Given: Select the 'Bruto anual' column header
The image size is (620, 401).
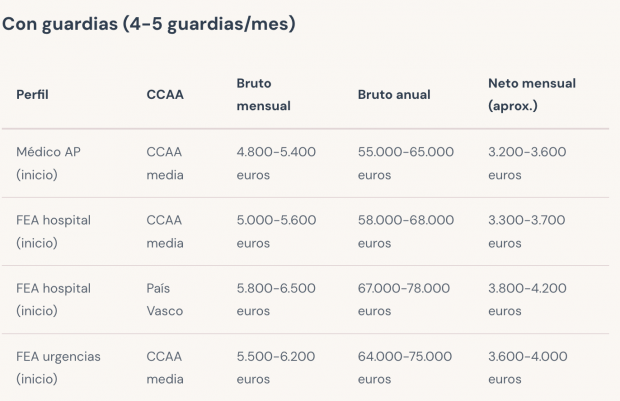Looking at the screenshot, I should tap(394, 95).
